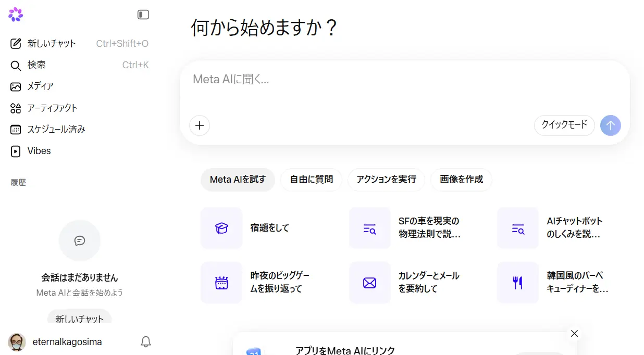Click the 何から始めますか？ heading
Viewport: 644px width, 355px height.
pos(265,27)
